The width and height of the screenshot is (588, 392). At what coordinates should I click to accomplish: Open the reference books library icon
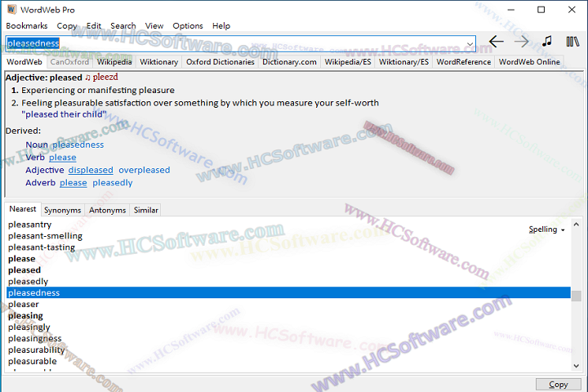click(572, 42)
